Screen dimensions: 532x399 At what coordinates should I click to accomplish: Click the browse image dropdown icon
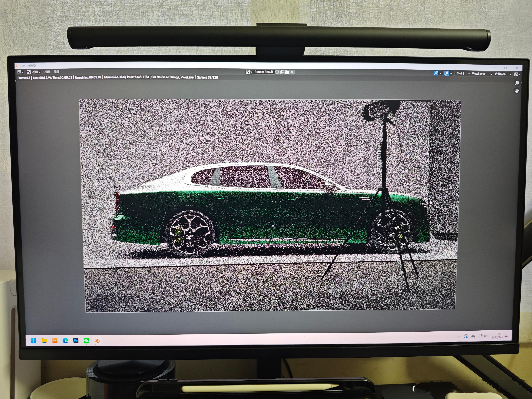pos(249,72)
